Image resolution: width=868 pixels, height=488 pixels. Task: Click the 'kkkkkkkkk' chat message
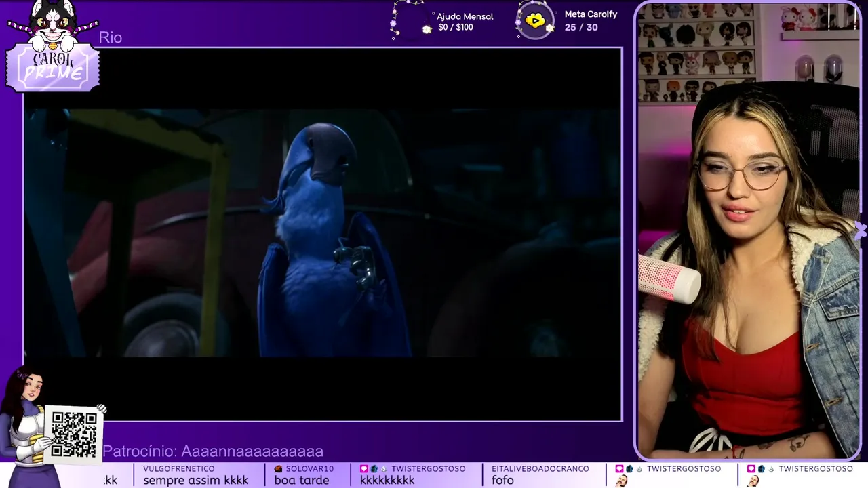click(387, 481)
